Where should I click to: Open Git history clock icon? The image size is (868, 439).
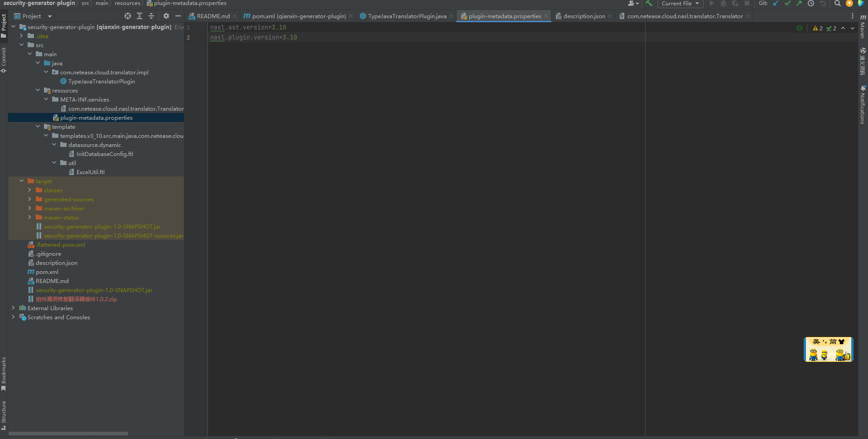click(811, 3)
